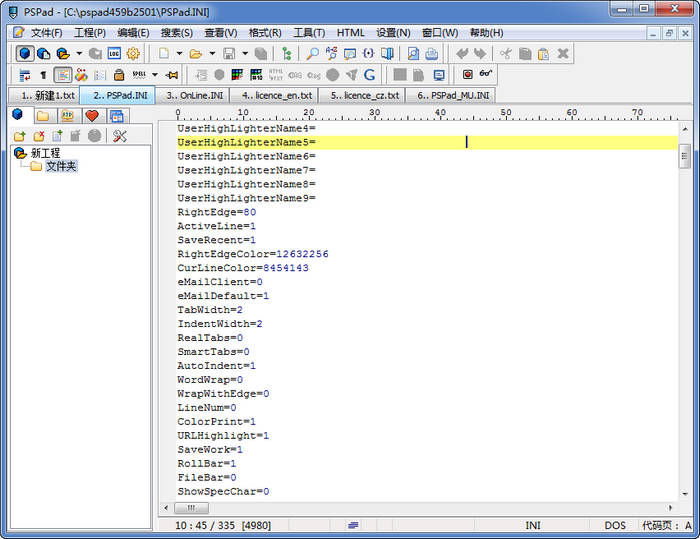Click the vertical scrollbar thumb
The image size is (700, 539).
tap(684, 156)
